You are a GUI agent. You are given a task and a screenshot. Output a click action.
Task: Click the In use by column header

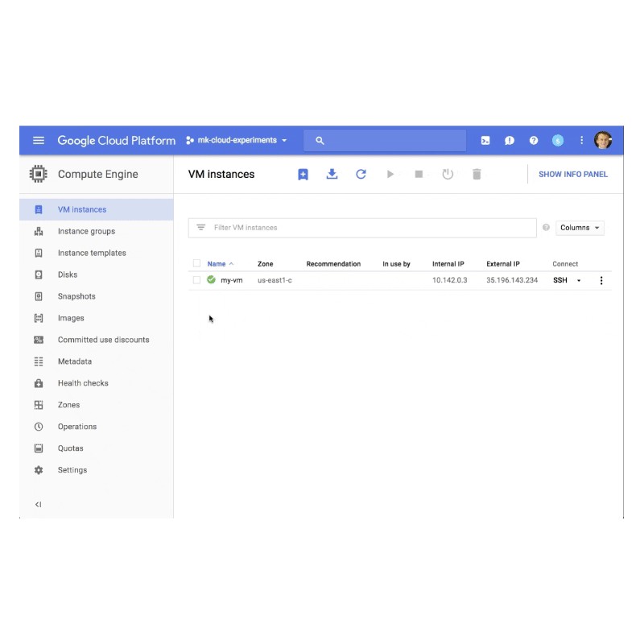tap(396, 264)
